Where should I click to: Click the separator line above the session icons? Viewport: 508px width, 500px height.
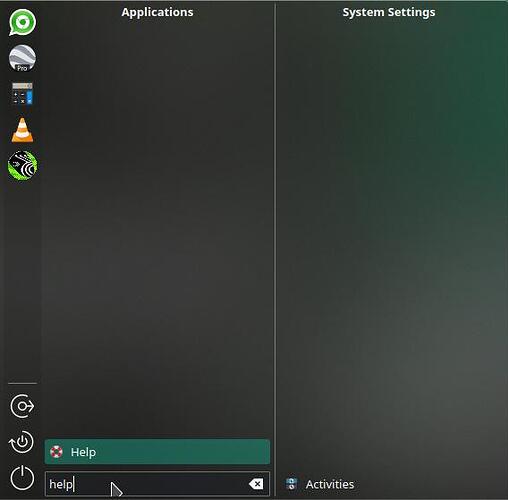[x=22, y=383]
